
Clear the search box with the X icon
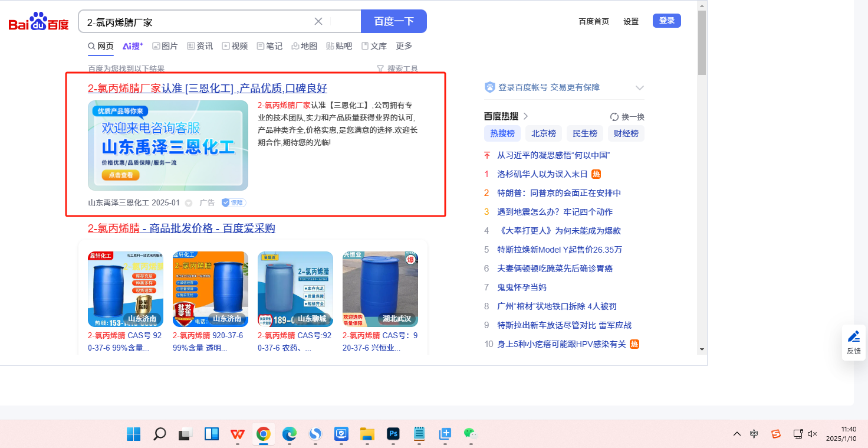(318, 21)
